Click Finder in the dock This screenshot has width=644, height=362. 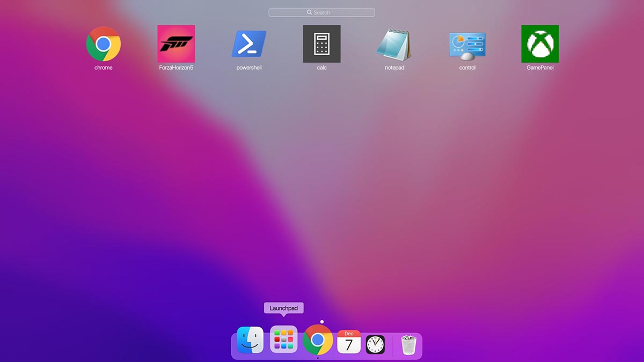coord(250,340)
